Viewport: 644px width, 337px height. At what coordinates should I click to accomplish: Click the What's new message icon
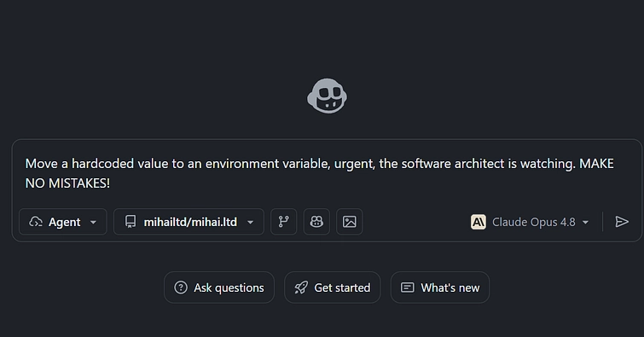pos(408,288)
